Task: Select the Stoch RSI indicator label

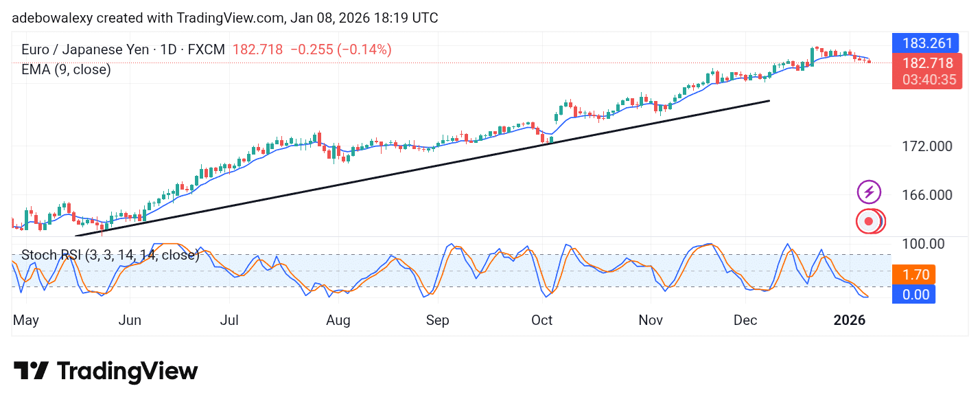Action: (x=110, y=255)
